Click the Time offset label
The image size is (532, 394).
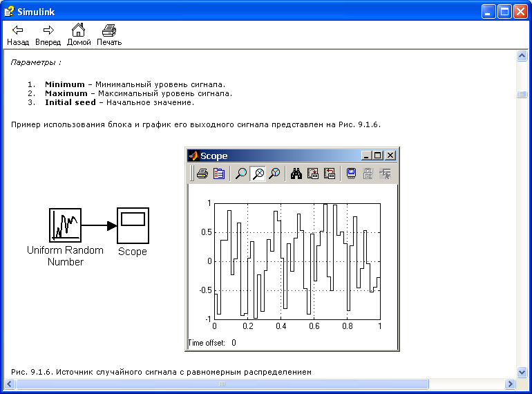[x=207, y=343]
